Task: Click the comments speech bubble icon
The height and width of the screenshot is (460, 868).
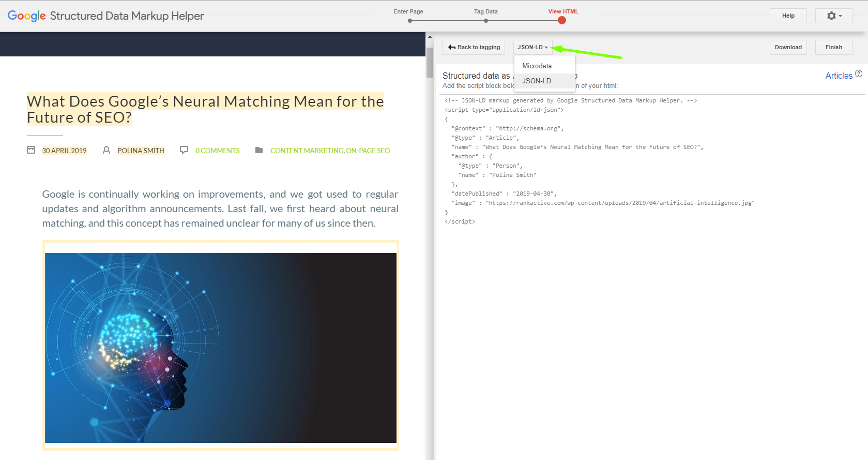Action: [x=184, y=150]
